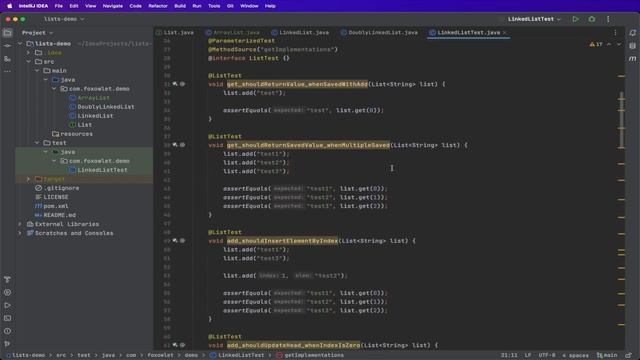The height and width of the screenshot is (360, 640).
Task: Run add_shouldUpdateHead_whenIndexIsZero test gutter icon
Action: (175, 345)
